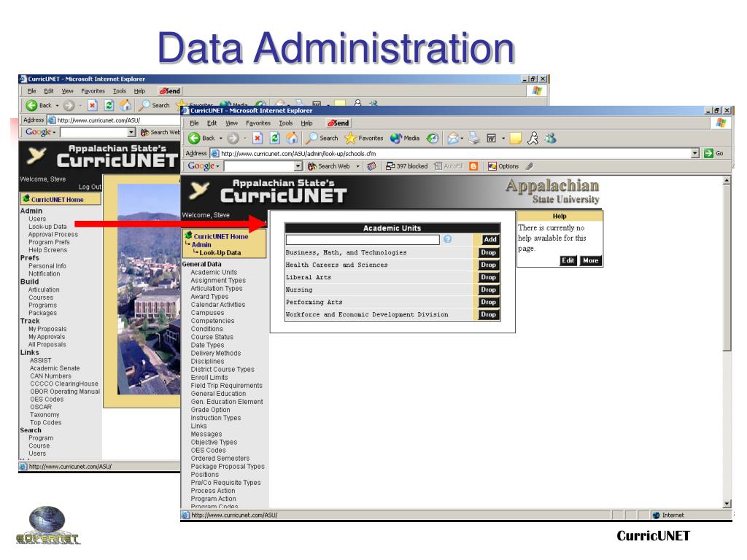Click Edit with Word icon in toolbar
This screenshot has width=747, height=560.
[x=491, y=138]
